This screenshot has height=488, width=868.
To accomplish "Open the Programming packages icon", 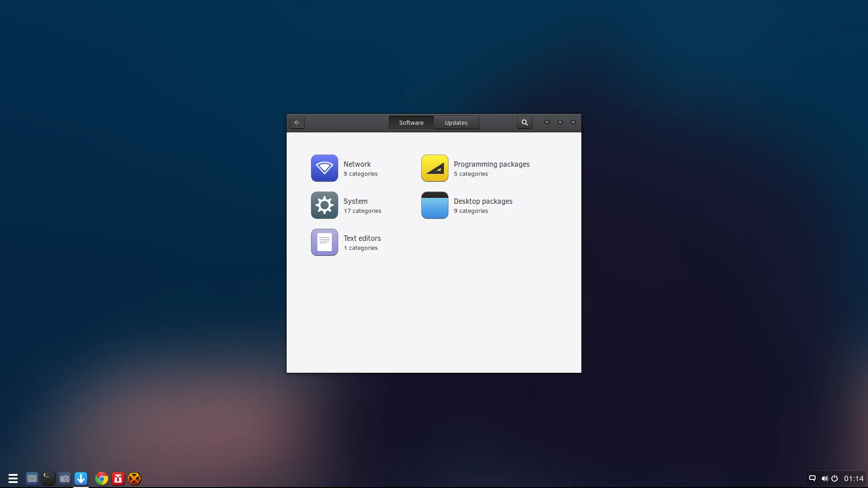I will pos(434,168).
